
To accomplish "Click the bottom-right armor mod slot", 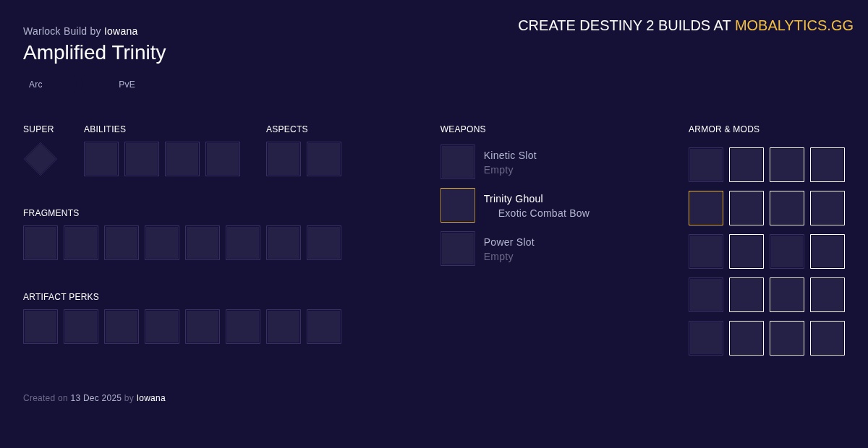I will click(x=827, y=338).
